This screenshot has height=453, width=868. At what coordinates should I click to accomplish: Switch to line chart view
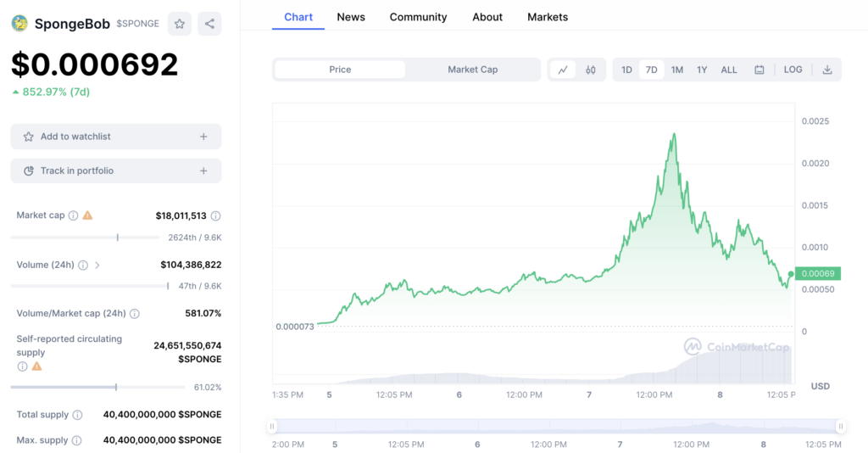[563, 70]
